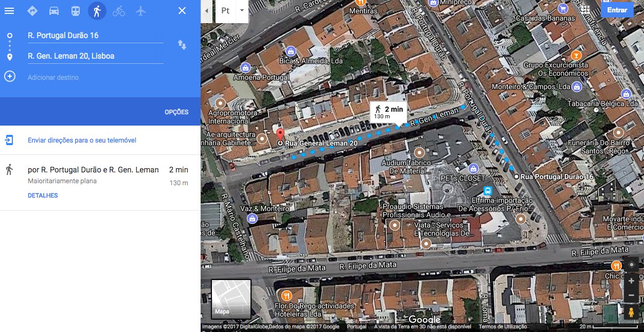Open OPÇÕES route options
The image size is (644, 332).
176,112
